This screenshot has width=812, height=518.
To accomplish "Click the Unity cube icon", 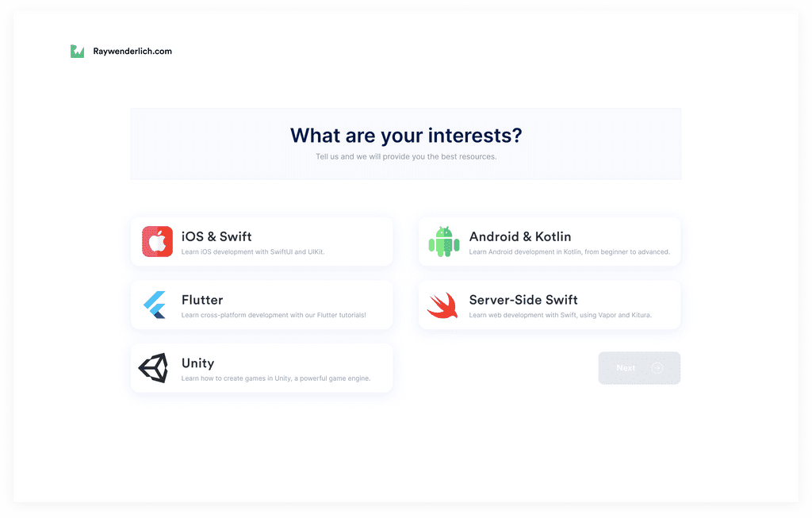I will click(x=154, y=368).
